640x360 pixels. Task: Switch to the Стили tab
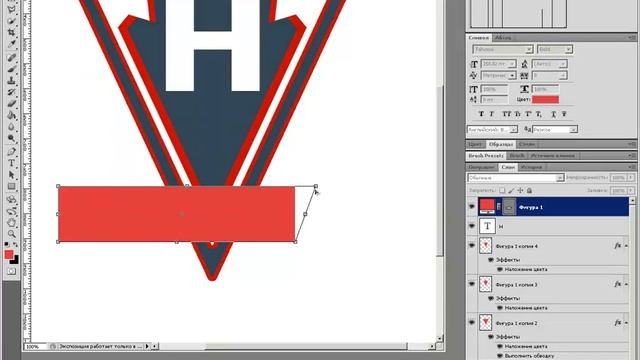point(527,144)
